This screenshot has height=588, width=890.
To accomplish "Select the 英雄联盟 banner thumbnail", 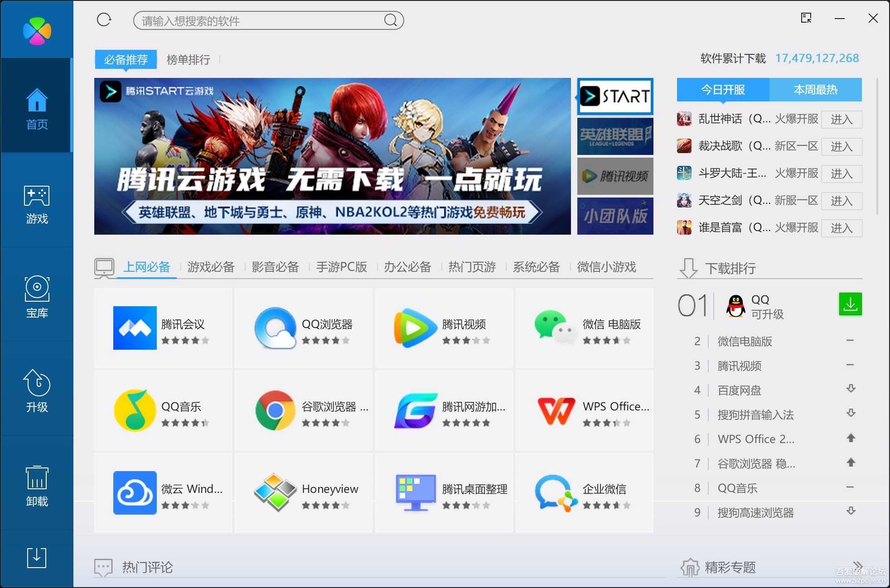I will (615, 136).
